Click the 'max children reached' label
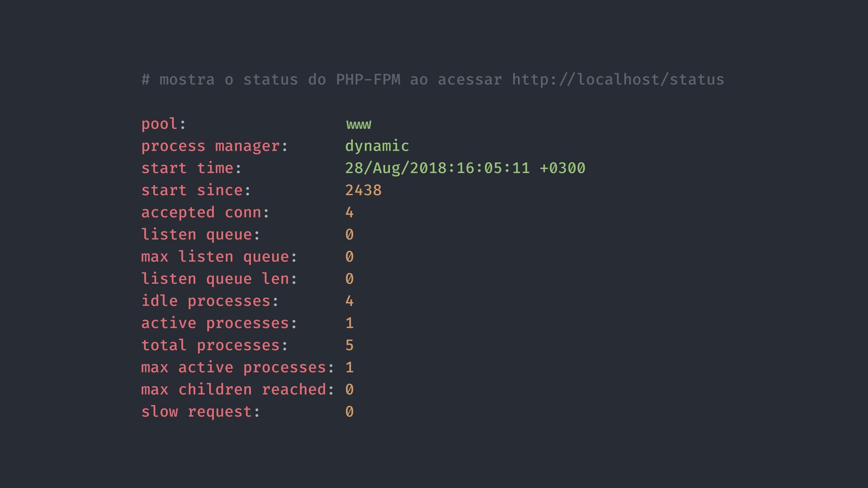Image resolution: width=868 pixels, height=488 pixels. [x=233, y=389]
